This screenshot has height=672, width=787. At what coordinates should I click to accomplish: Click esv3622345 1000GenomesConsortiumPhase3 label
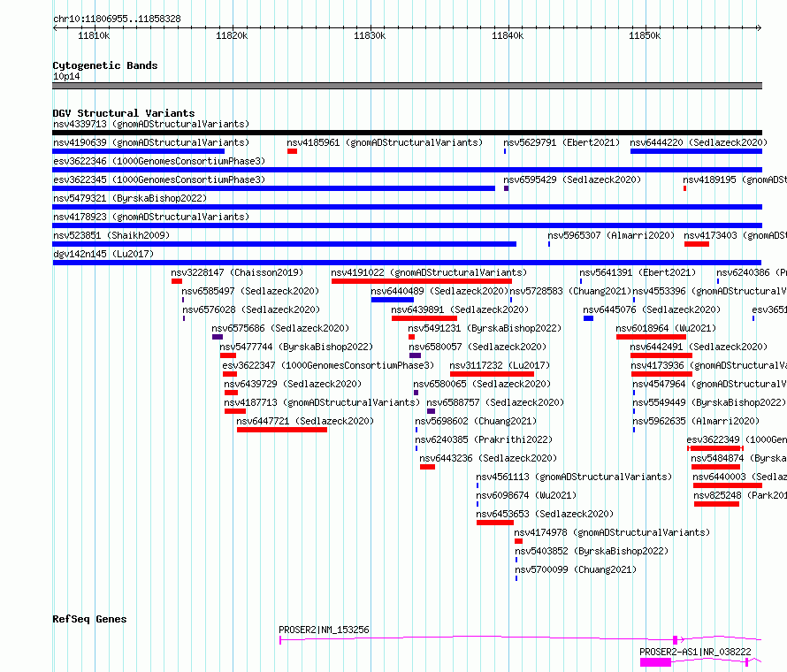coord(159,179)
